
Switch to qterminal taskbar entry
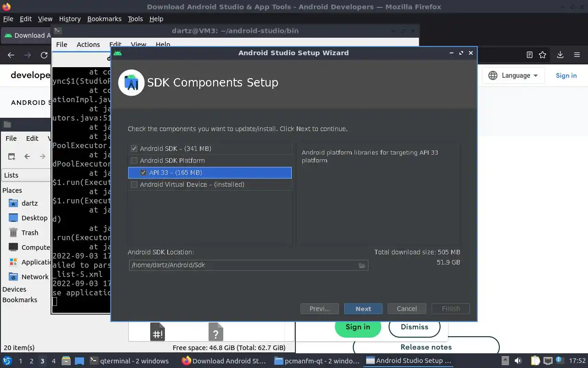(x=130, y=361)
